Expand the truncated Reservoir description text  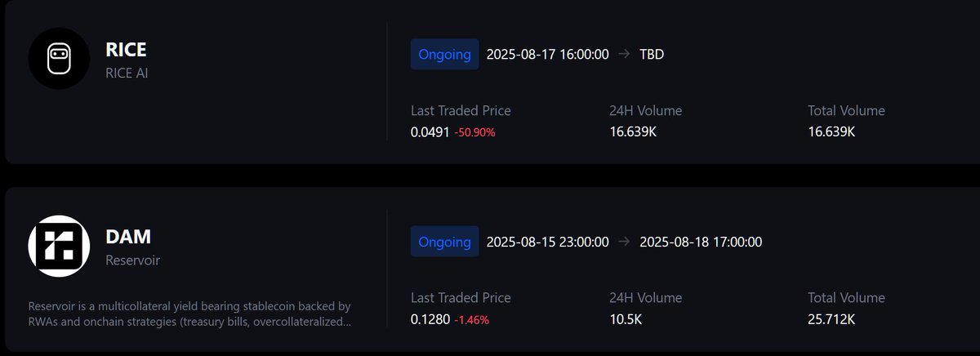tap(189, 322)
